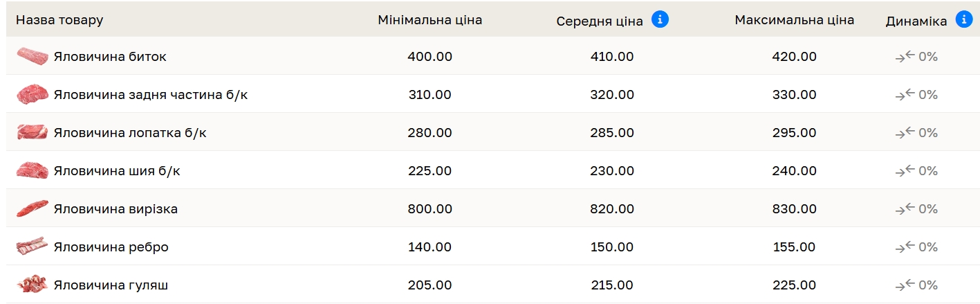
Task: Click the Назва товару column header
Action: click(59, 20)
